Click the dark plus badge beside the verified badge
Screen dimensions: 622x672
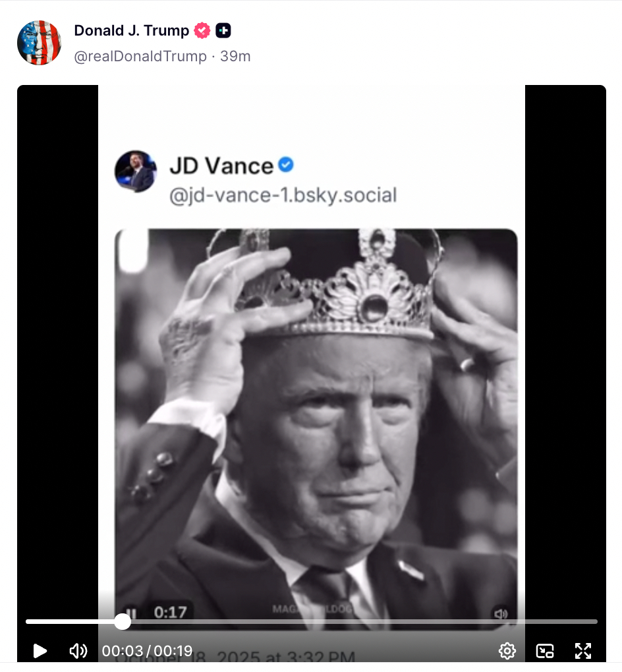pyautogui.click(x=223, y=30)
